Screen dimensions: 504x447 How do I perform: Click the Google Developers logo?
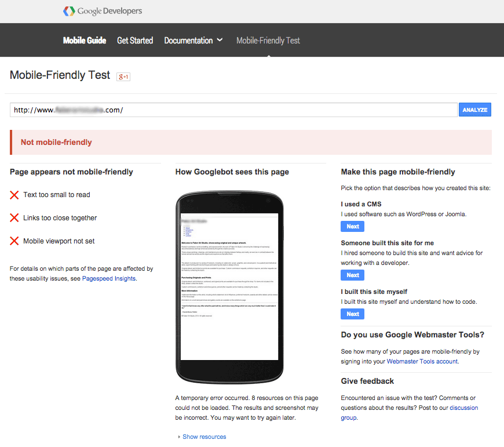pos(103,11)
